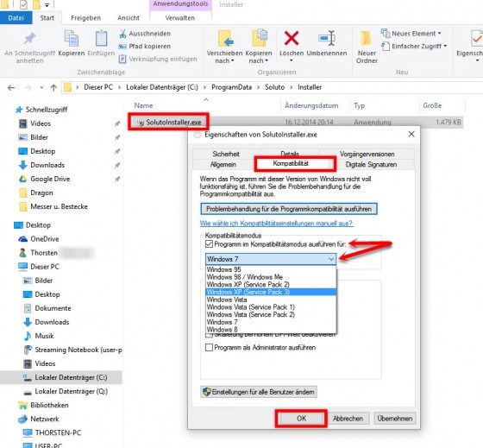Click Einstellungen für alle Benutzer ändern
This screenshot has width=483, height=448.
coord(259,392)
